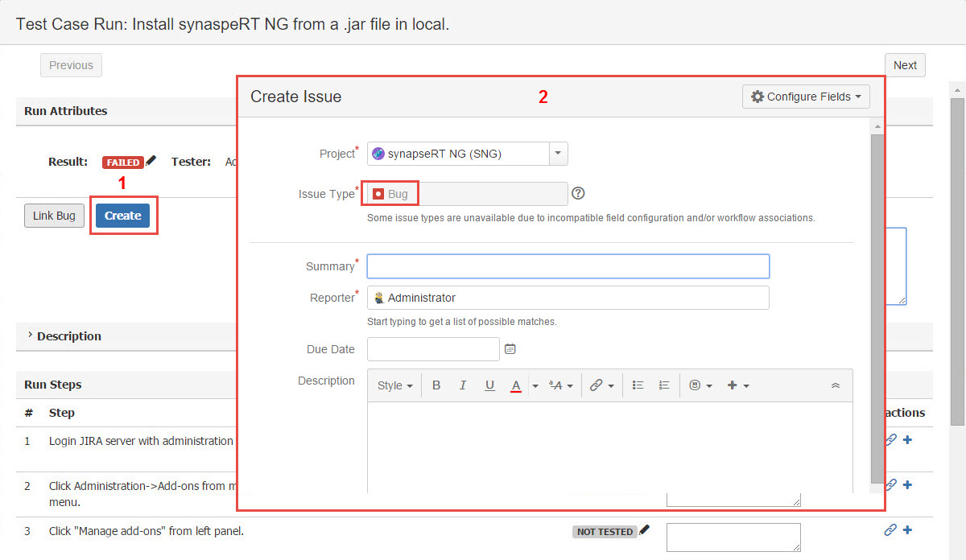Edit the NOT TESTED status of step 3
This screenshot has width=966, height=560.
click(x=645, y=530)
